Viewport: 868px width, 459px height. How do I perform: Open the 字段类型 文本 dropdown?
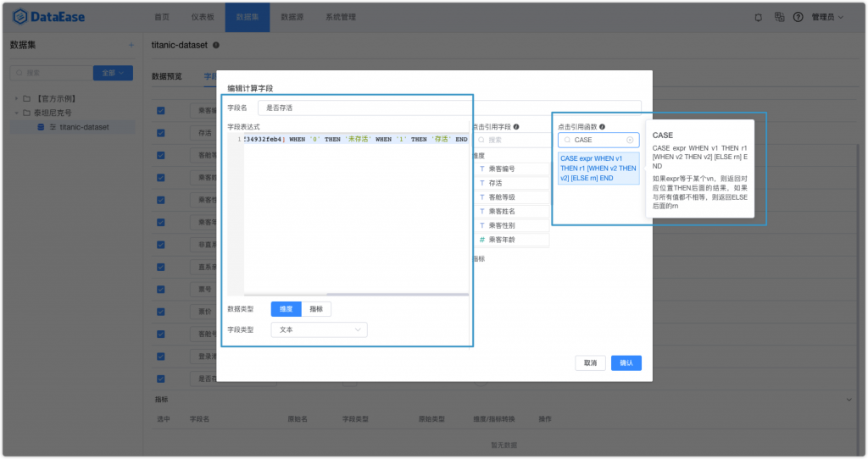coord(319,329)
